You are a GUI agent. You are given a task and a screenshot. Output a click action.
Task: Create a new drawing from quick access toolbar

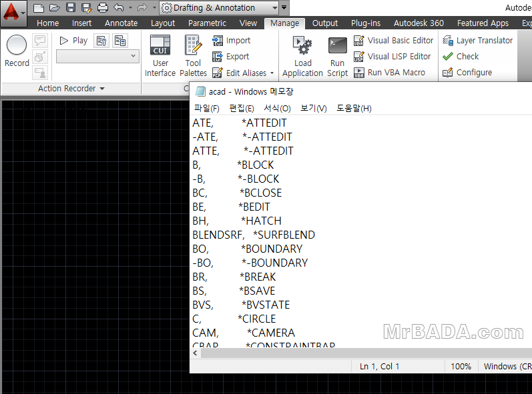pyautogui.click(x=38, y=8)
